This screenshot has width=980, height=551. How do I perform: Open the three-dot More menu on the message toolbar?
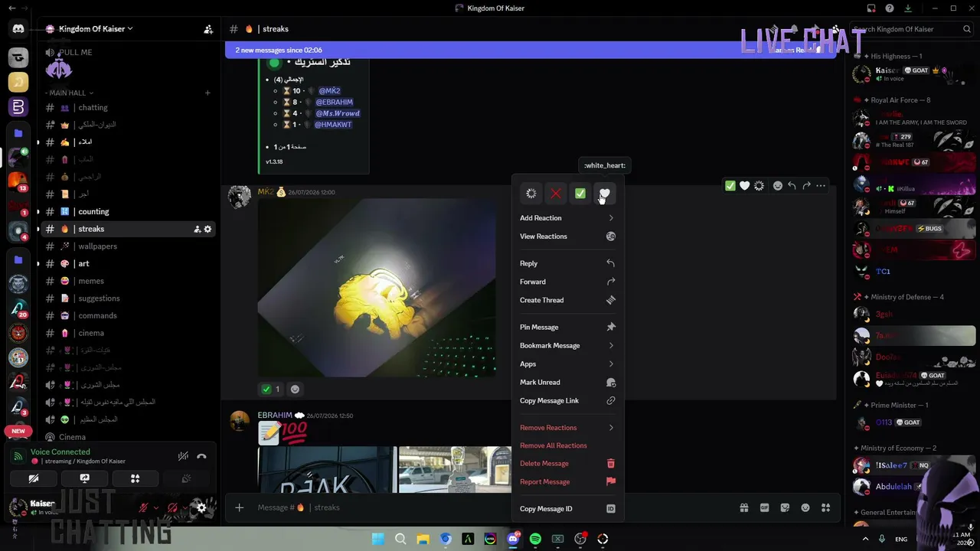tap(821, 186)
